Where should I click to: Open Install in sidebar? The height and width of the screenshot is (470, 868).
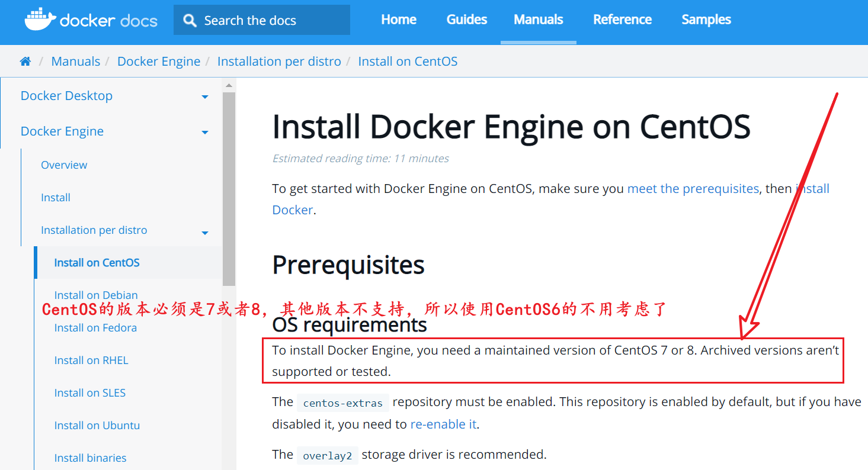[56, 198]
